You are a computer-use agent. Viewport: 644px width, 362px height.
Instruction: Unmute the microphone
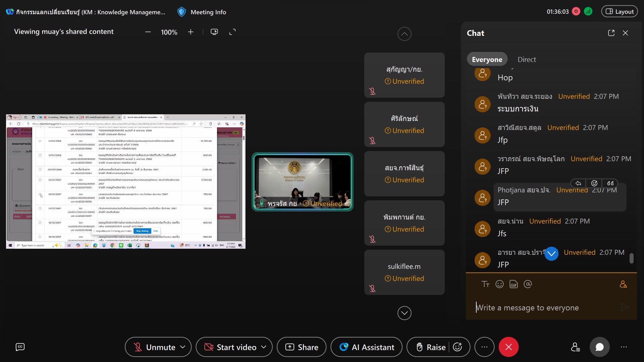tap(154, 347)
